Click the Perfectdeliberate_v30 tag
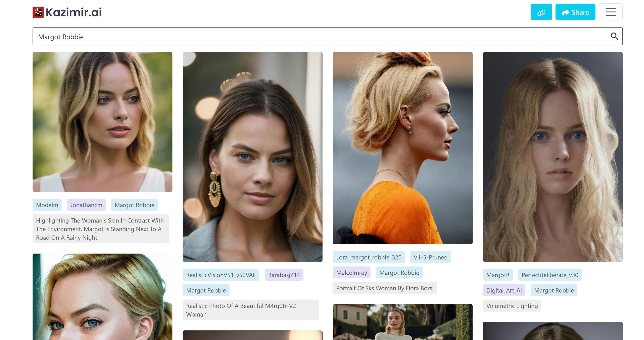This screenshot has height=340, width=644. click(550, 275)
